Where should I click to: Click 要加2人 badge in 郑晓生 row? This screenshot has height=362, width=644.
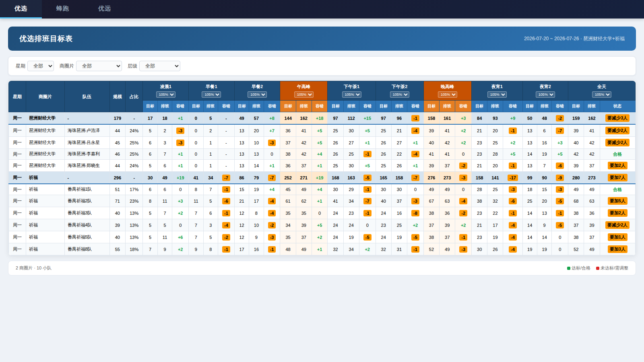click(617, 166)
